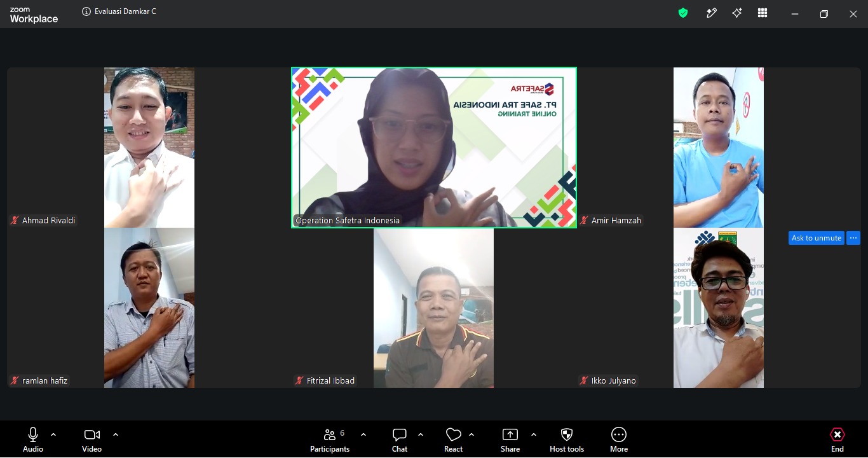Open the Participants panel
The image size is (868, 458).
[330, 440]
